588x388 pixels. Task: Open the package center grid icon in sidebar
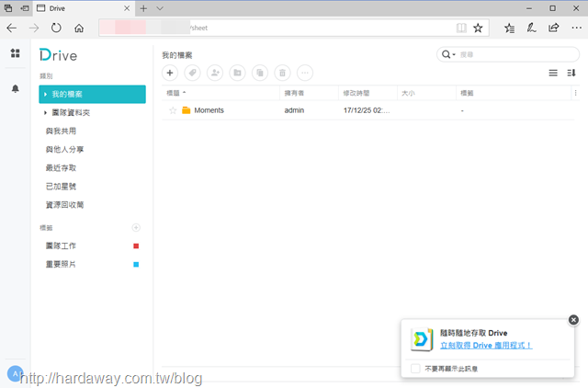pos(15,53)
